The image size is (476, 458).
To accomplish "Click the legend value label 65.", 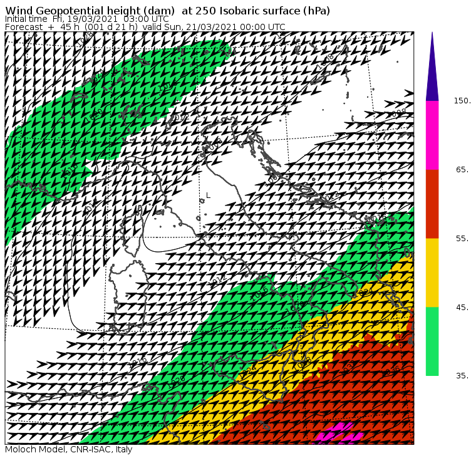I will point(463,169).
